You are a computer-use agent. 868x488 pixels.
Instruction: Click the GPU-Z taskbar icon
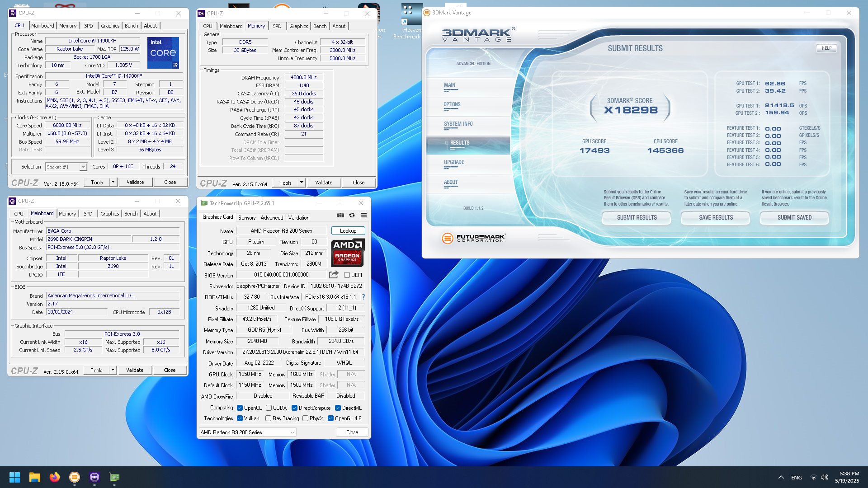tap(114, 477)
